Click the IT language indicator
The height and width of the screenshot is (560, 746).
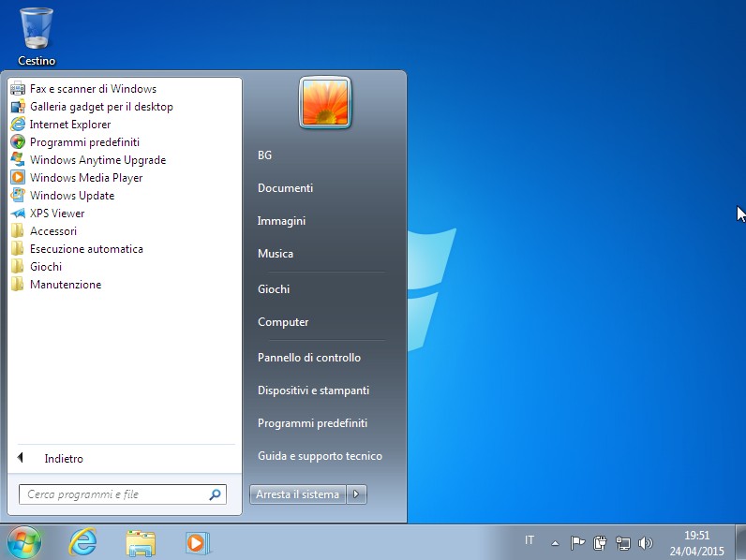(x=530, y=540)
